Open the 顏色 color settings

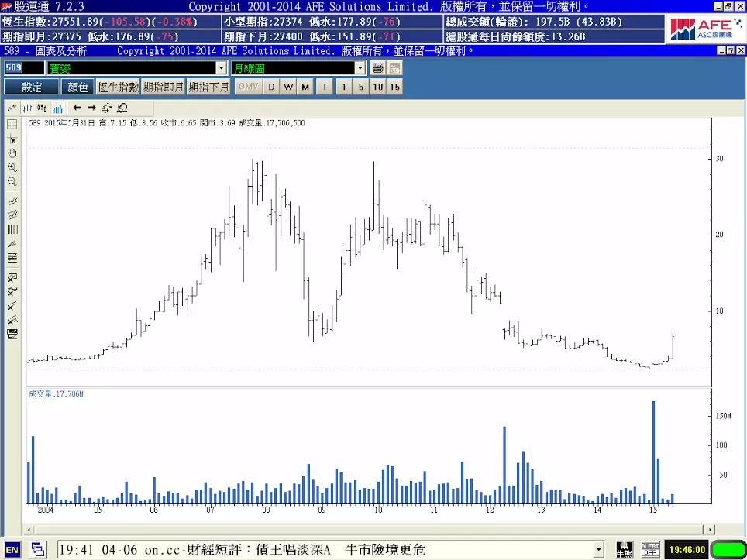click(77, 87)
